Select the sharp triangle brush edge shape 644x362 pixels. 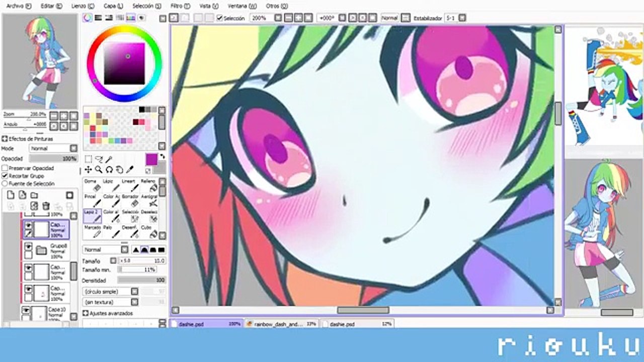tap(136, 250)
